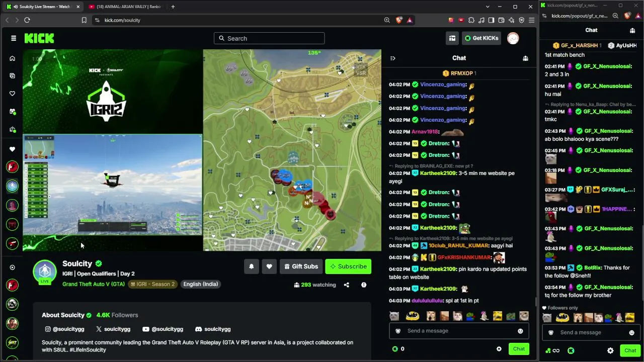Image resolution: width=644 pixels, height=362 pixels.
Task: Click the Send a message field in popout chat
Action: (x=591, y=332)
